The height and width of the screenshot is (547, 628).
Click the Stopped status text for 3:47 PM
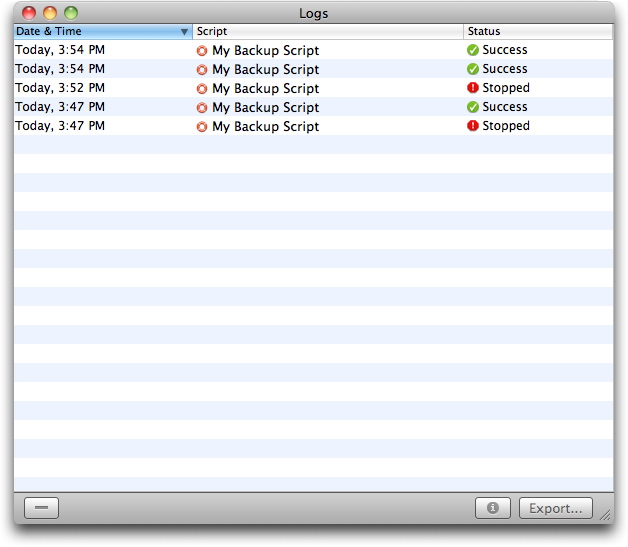(x=506, y=126)
